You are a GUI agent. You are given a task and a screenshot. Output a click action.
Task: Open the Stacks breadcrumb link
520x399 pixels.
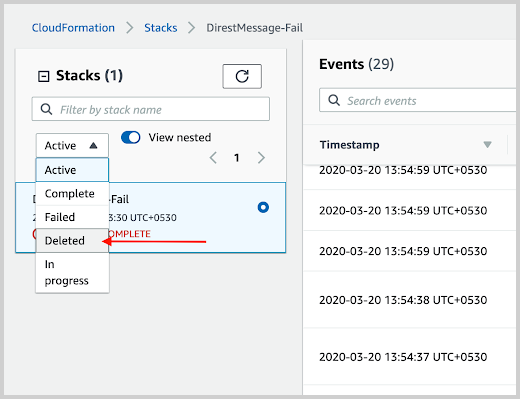click(x=161, y=28)
